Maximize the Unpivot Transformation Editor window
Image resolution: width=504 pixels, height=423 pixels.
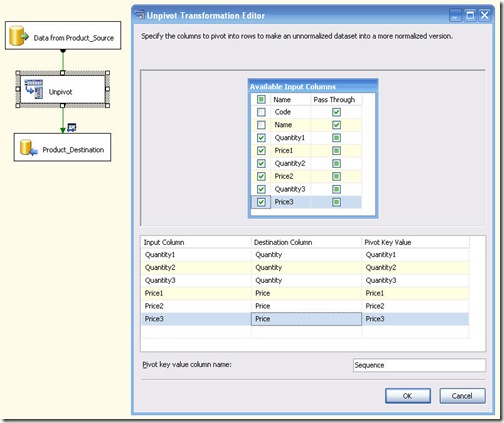(x=470, y=15)
